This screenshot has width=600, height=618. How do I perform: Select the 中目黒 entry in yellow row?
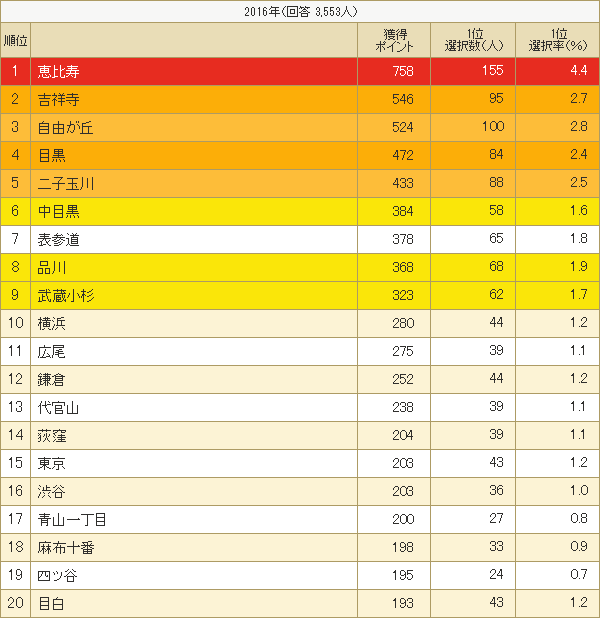point(59,211)
